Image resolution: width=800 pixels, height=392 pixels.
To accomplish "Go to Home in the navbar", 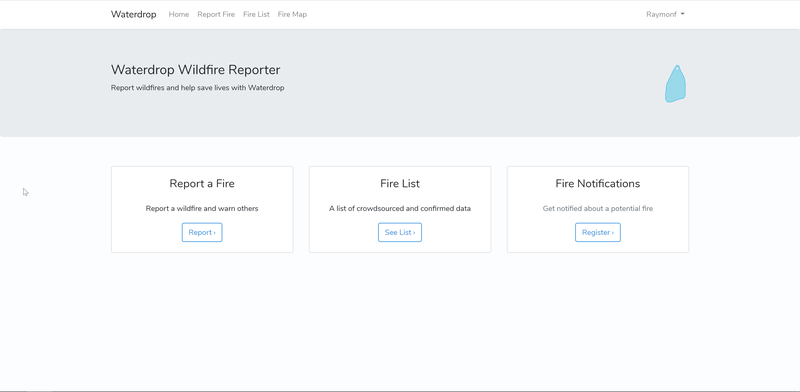I will click(x=179, y=14).
